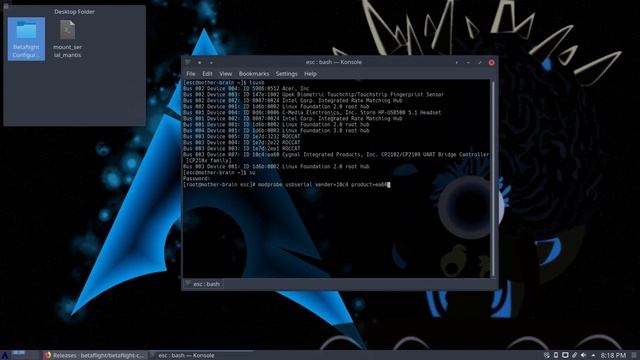Open the Bookmarks menu in Konsole
The width and height of the screenshot is (640, 360).
click(x=253, y=74)
